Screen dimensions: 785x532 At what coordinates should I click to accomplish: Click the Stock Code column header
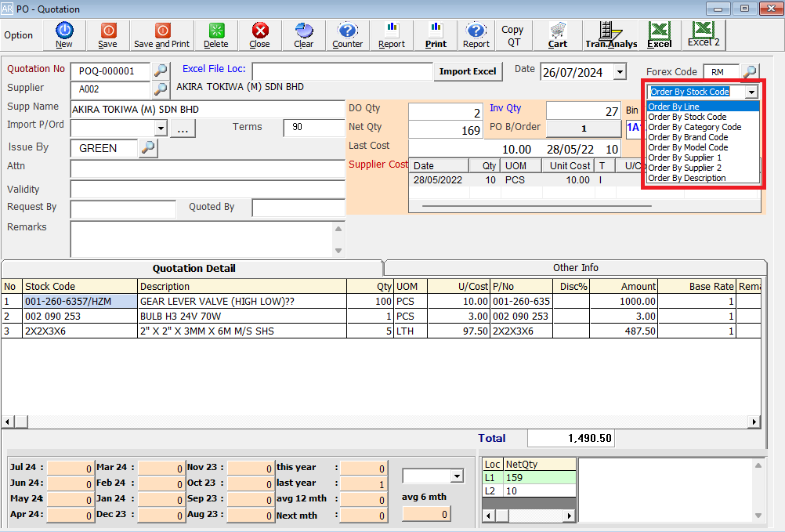pos(80,286)
